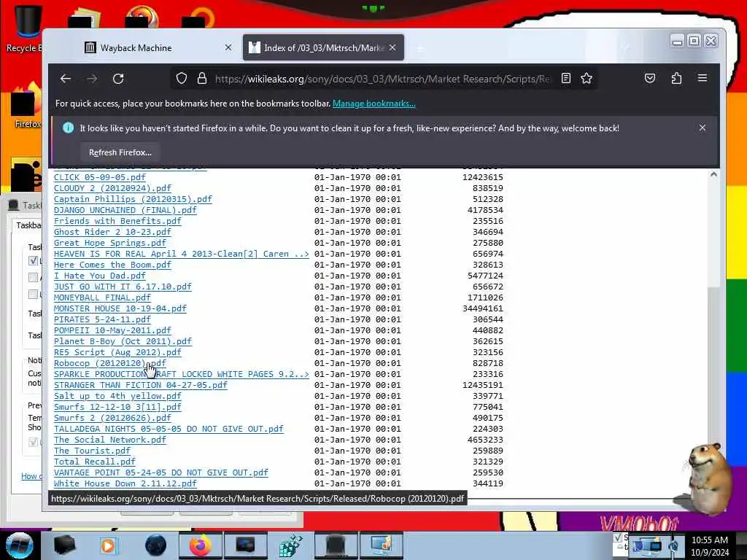The height and width of the screenshot is (560, 747).
Task: Launch the media player taskbar icon
Action: [109, 545]
